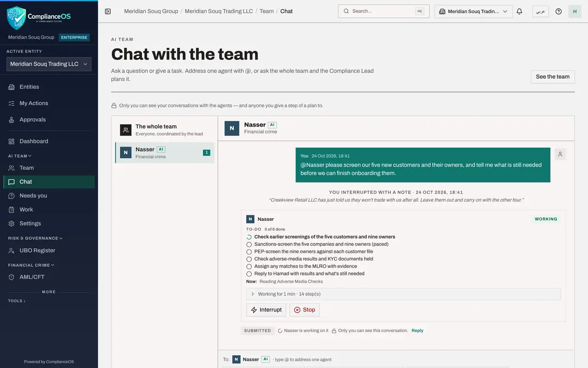588x368 pixels.
Task: Click the Dashboard grid icon
Action: tap(11, 141)
